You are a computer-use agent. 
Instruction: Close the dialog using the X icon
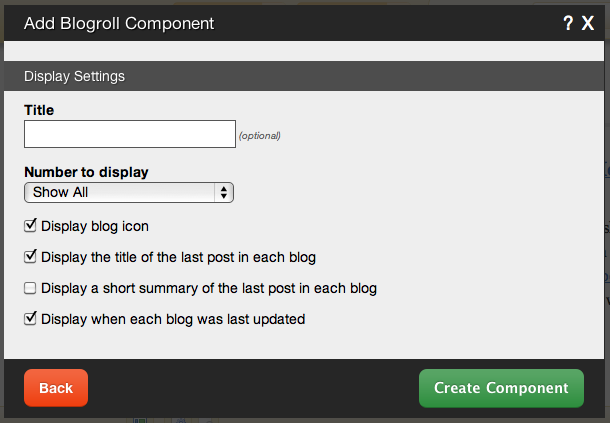point(588,21)
